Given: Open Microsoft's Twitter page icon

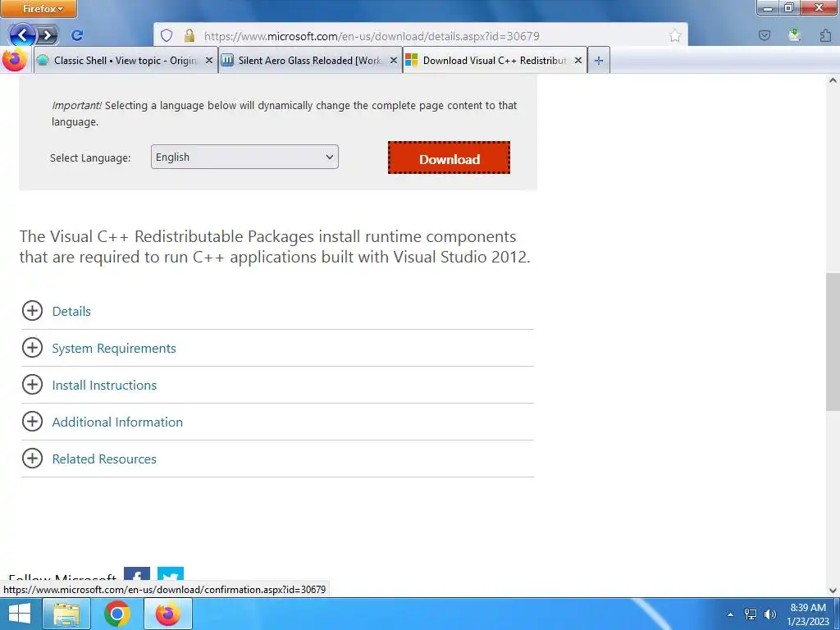Looking at the screenshot, I should 171,574.
